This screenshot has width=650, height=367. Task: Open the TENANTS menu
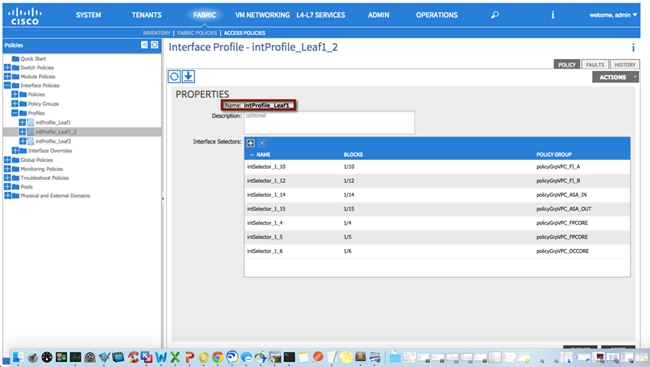pyautogui.click(x=146, y=15)
